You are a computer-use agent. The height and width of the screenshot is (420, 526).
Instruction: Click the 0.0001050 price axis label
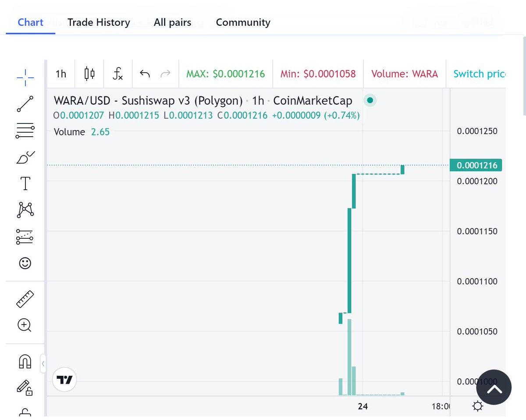[x=477, y=332]
